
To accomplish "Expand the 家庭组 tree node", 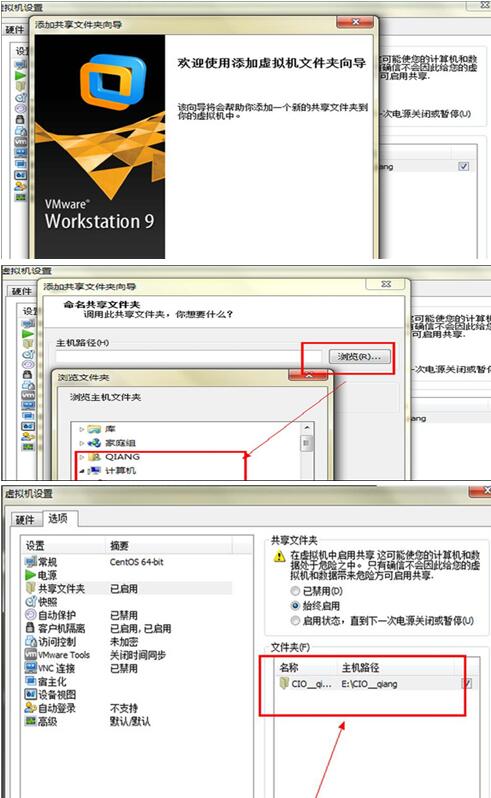I will pyautogui.click(x=81, y=443).
